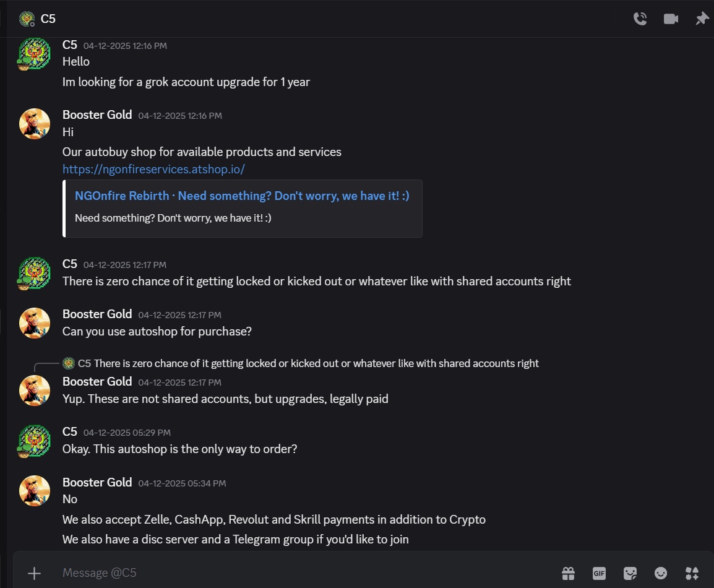714x588 pixels.
Task: Click the plus attachment button
Action: point(34,573)
